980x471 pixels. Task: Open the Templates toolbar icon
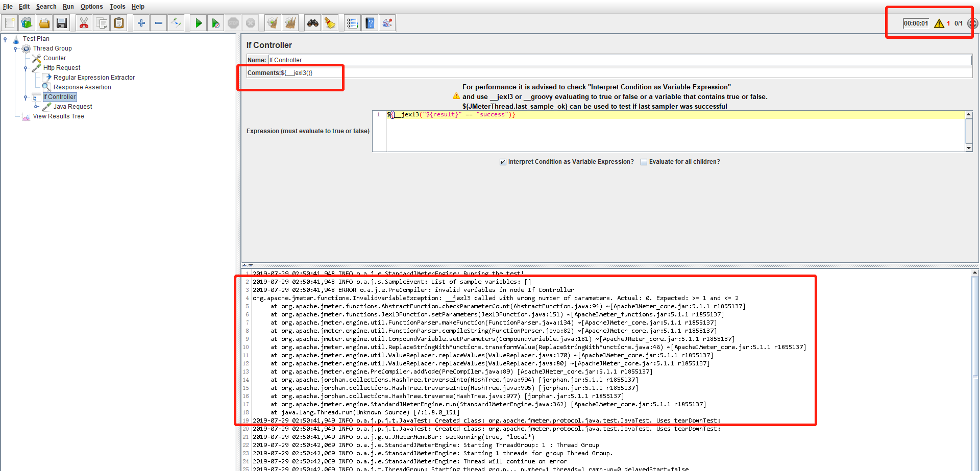coord(27,23)
